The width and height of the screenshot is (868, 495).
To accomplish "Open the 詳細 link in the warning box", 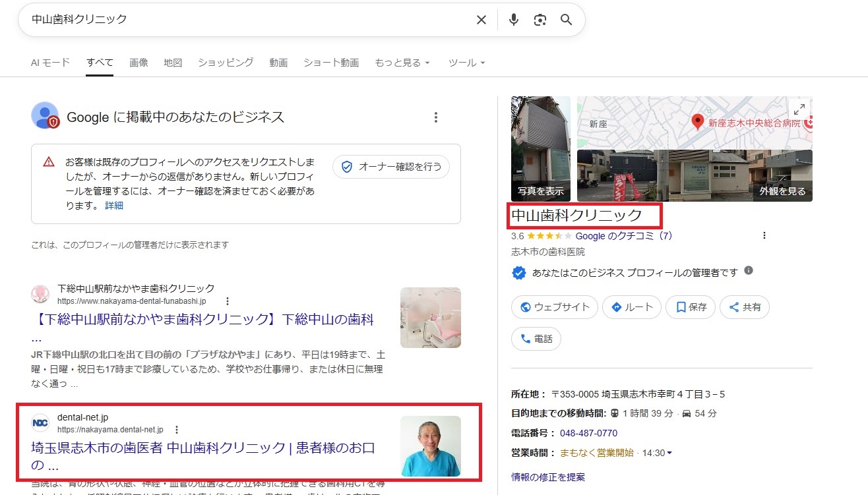I will 114,205.
